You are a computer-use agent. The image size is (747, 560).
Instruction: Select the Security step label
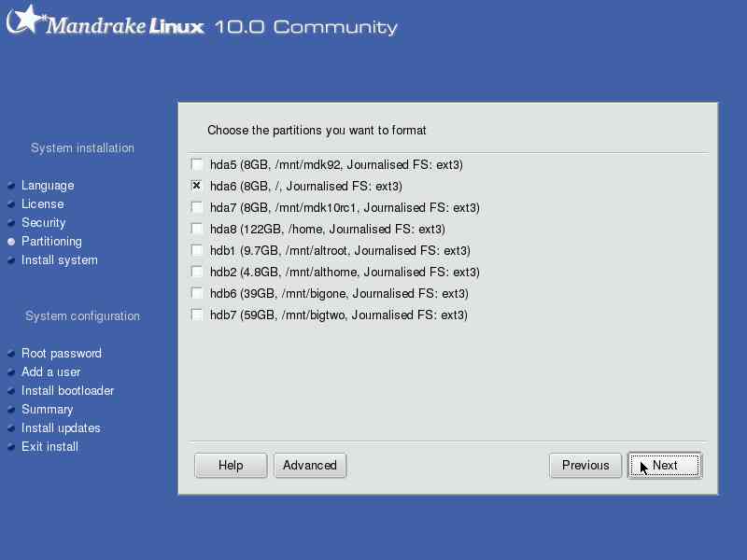pyautogui.click(x=43, y=223)
